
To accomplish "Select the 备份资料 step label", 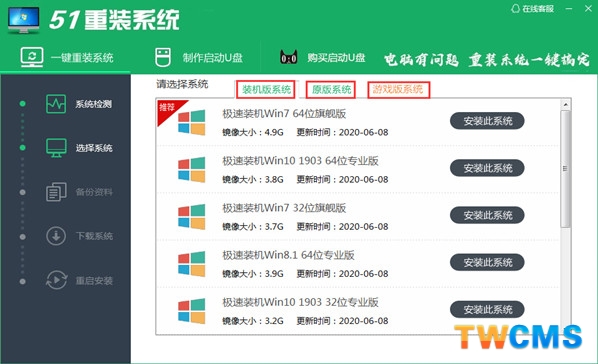I will (94, 192).
